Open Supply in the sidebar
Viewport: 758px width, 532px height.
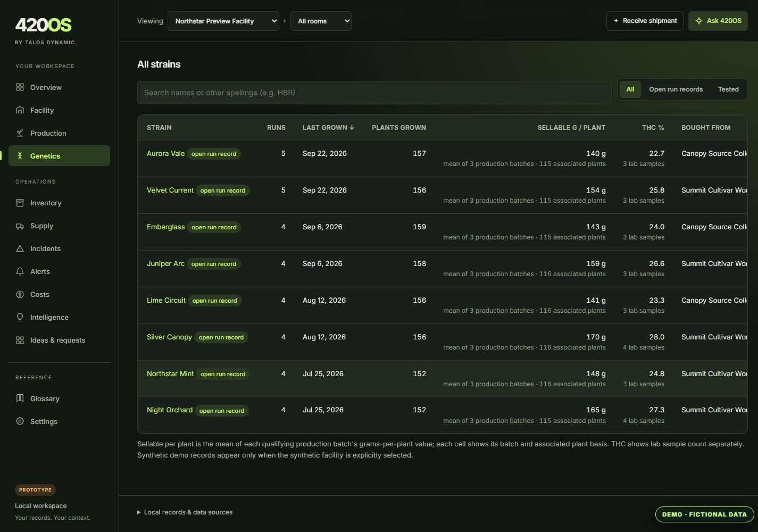point(59,226)
